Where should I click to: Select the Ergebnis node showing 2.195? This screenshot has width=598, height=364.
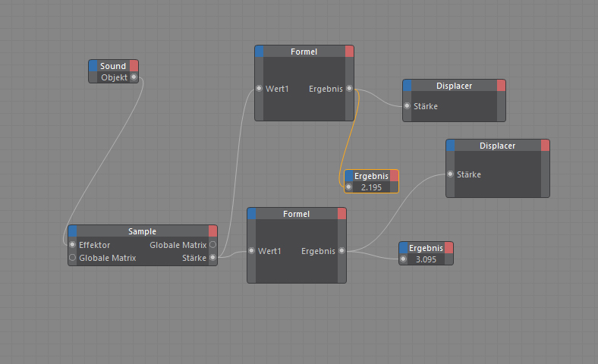click(x=371, y=176)
